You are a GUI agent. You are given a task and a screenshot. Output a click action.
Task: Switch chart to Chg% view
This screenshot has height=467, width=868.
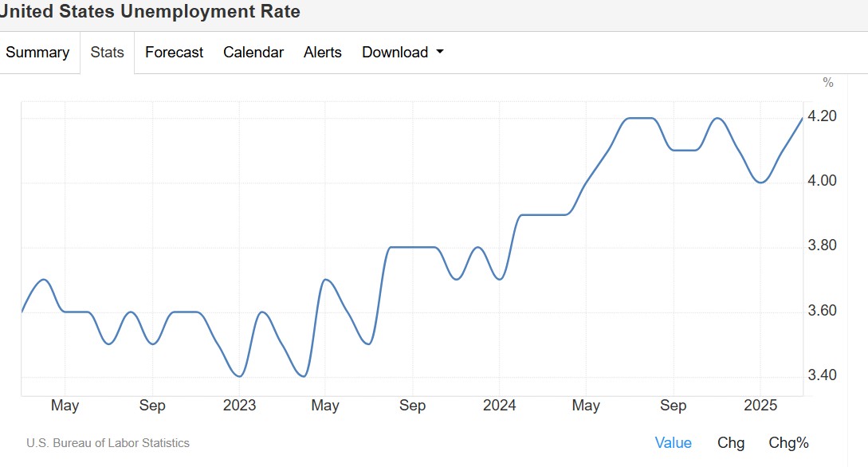(788, 442)
